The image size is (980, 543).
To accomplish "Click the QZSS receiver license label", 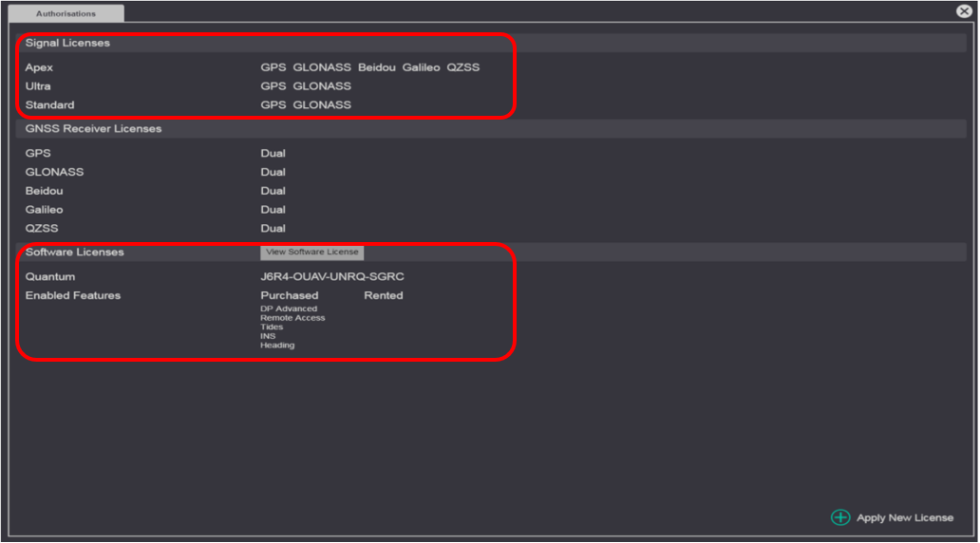I will click(x=41, y=228).
